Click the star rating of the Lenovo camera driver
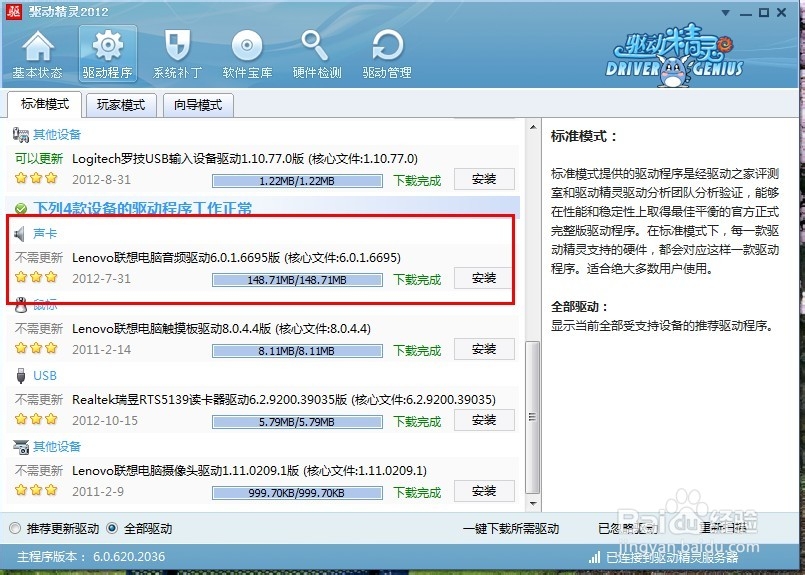805x575 pixels. click(36, 490)
